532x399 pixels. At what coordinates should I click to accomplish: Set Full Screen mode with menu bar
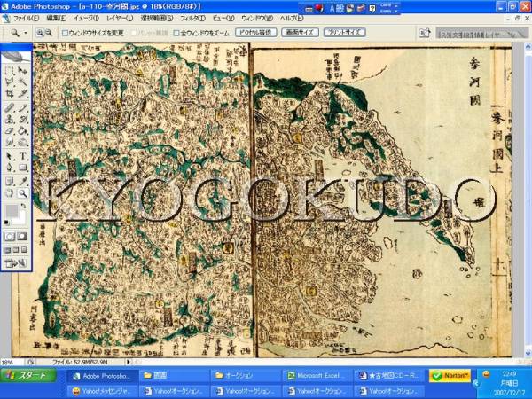click(x=16, y=250)
